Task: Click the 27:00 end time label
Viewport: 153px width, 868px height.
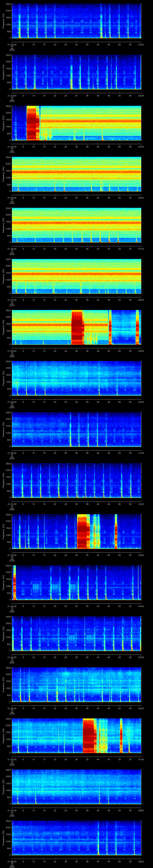Action: point(141,249)
